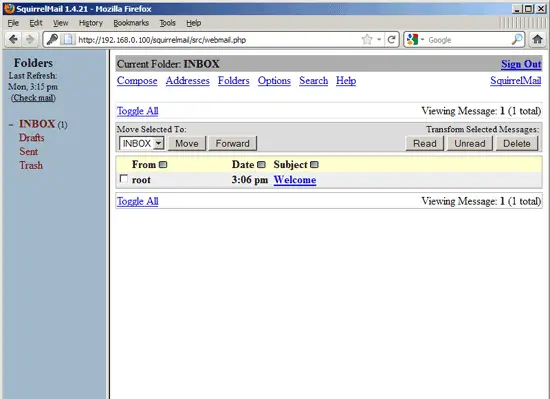Click the Check mail link
Image resolution: width=550 pixels, height=399 pixels.
click(33, 98)
